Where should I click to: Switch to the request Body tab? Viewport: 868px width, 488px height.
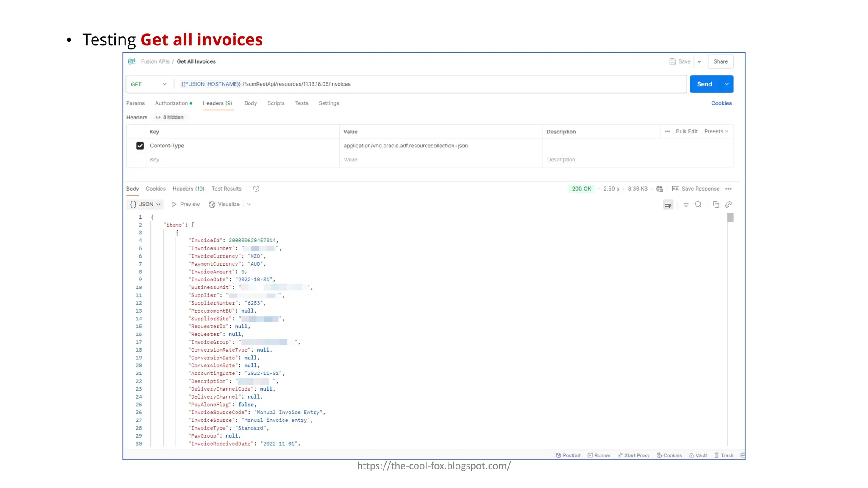[250, 103]
